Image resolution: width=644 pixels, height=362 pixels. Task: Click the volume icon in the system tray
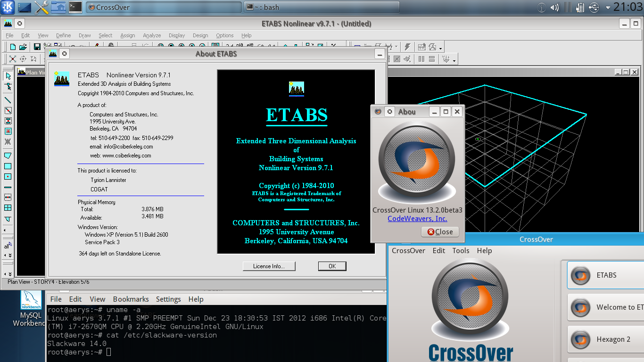tap(554, 7)
